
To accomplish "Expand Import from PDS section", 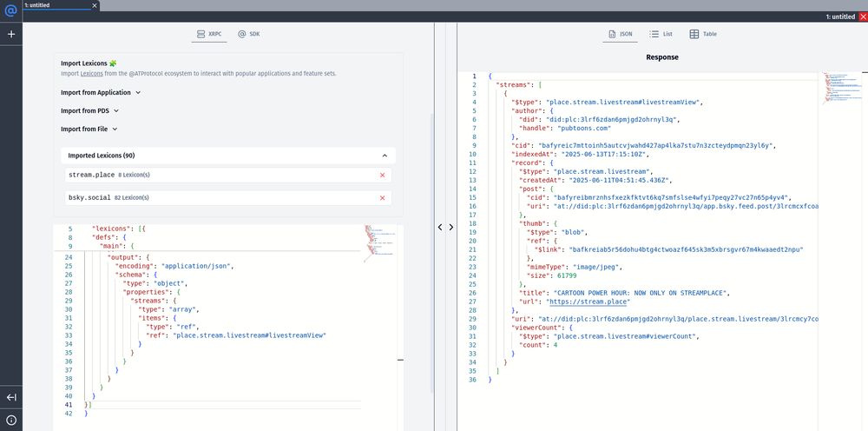I will (x=89, y=111).
